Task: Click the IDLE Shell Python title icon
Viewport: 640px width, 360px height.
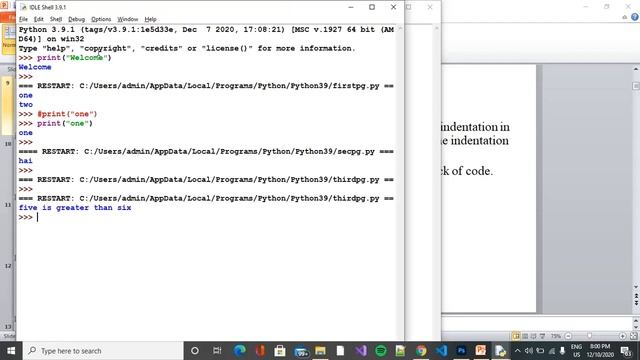Action: point(24,7)
